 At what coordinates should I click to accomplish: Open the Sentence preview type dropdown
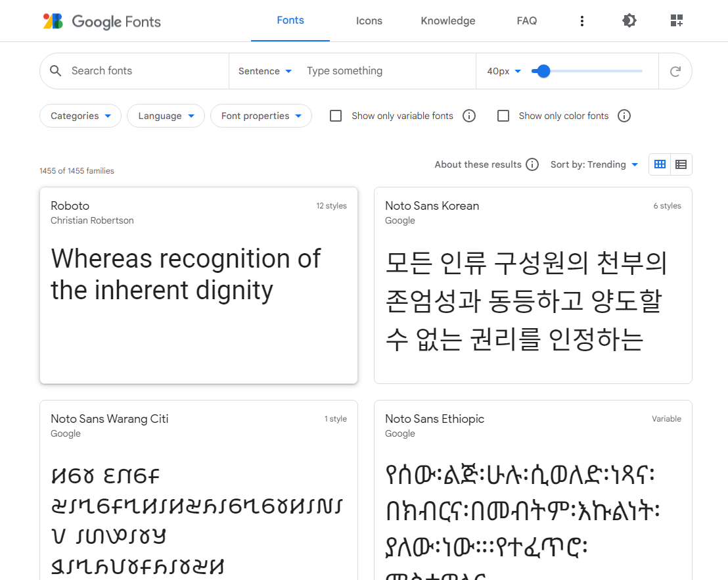(x=265, y=71)
